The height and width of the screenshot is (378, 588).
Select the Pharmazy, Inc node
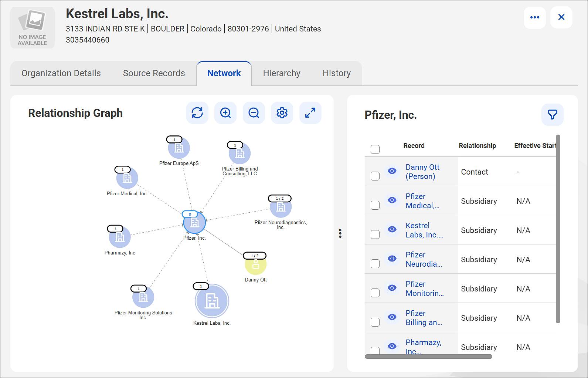coord(120,237)
